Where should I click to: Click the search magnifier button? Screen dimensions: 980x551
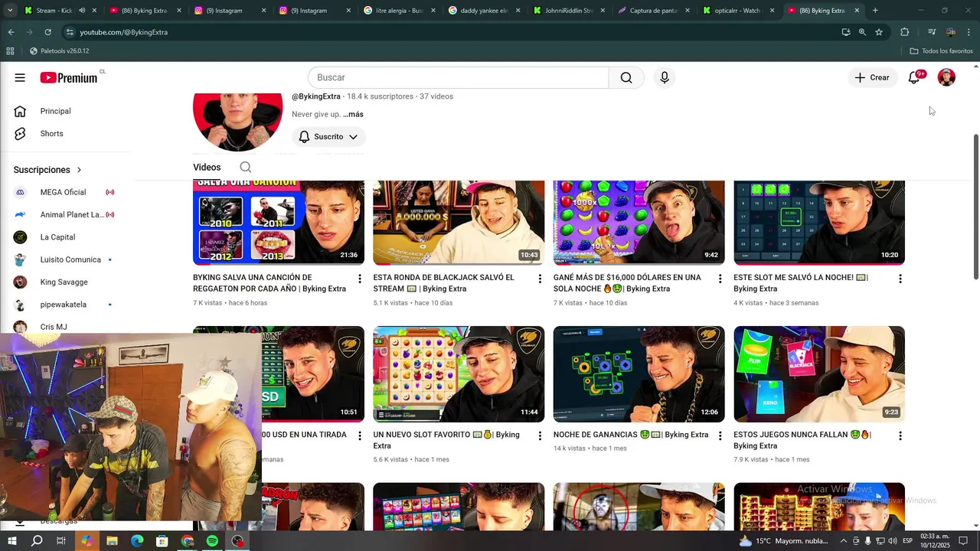point(626,77)
